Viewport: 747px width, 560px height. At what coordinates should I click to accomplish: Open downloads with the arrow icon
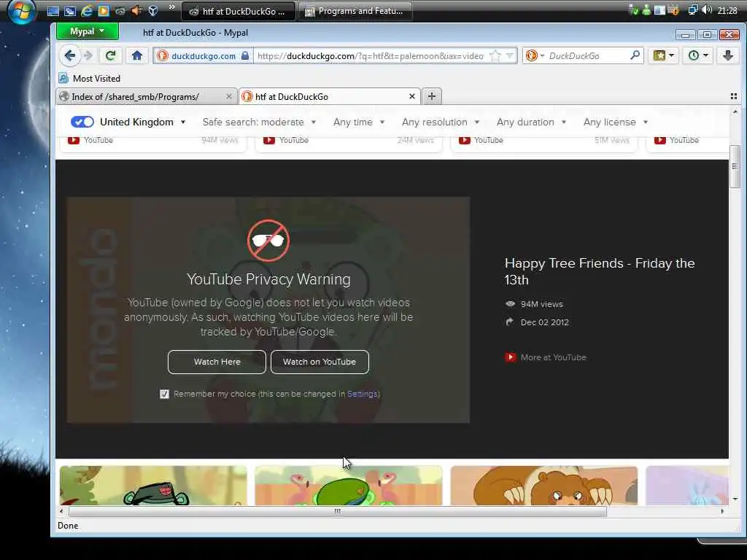[728, 55]
